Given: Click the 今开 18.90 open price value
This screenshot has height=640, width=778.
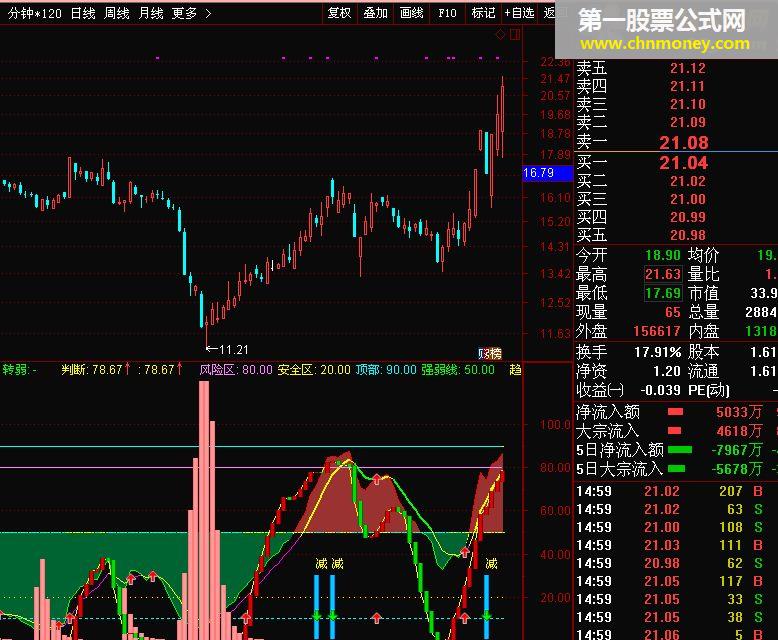Looking at the screenshot, I should 663,255.
